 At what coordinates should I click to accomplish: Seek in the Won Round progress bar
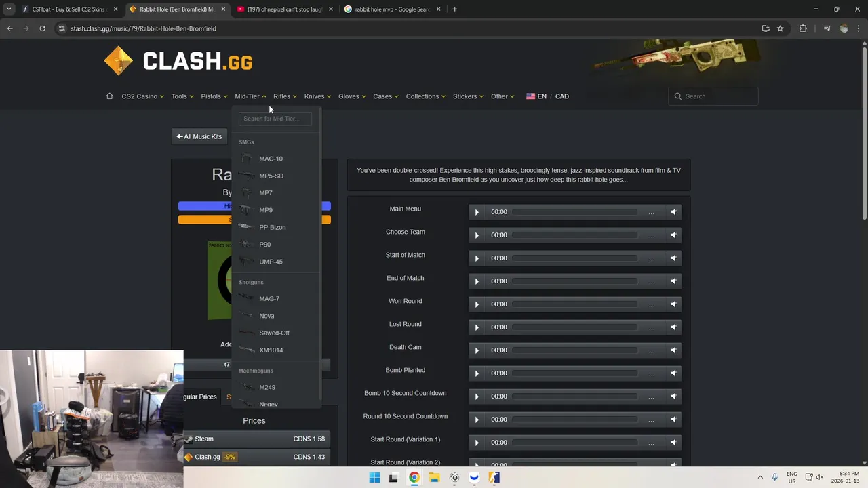point(575,304)
